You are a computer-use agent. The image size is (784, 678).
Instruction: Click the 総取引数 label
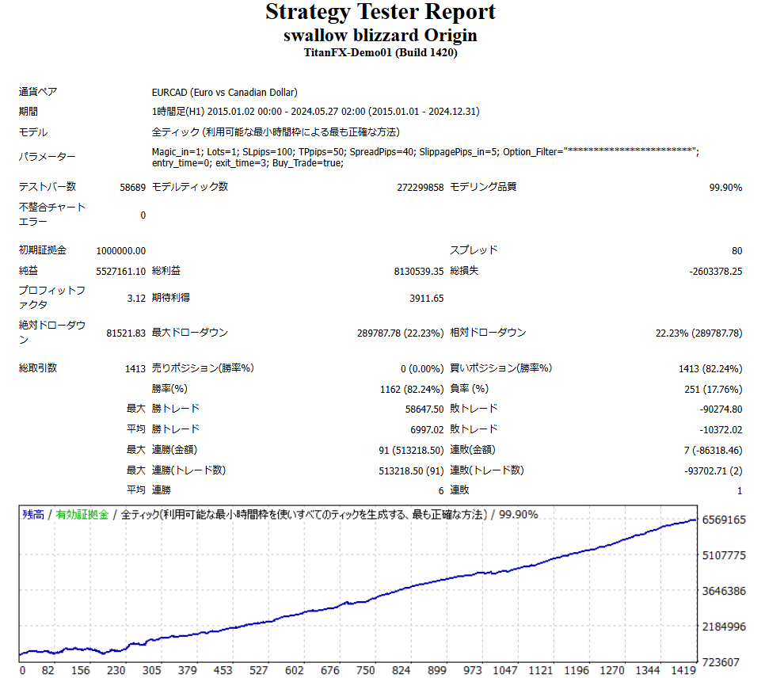(x=38, y=368)
